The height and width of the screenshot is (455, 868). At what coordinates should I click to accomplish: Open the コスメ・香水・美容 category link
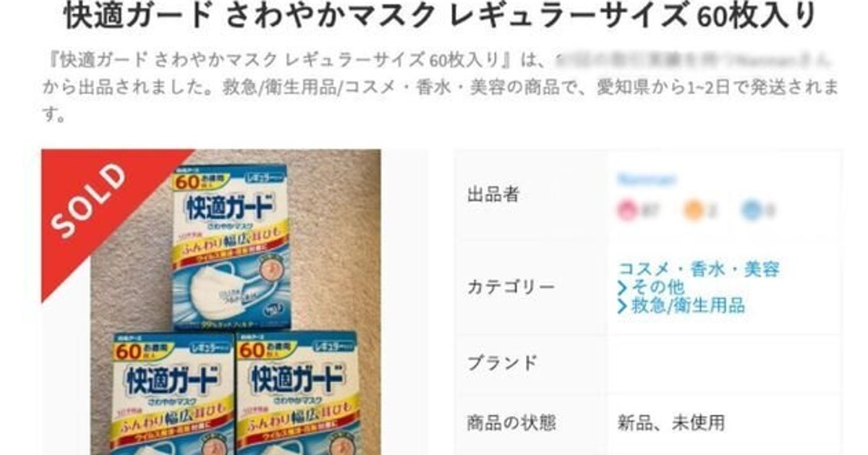point(699,270)
